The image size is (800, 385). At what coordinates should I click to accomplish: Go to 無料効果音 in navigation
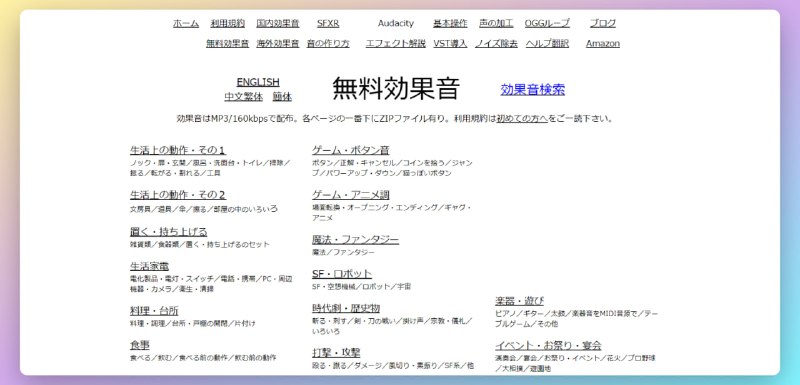click(x=228, y=44)
